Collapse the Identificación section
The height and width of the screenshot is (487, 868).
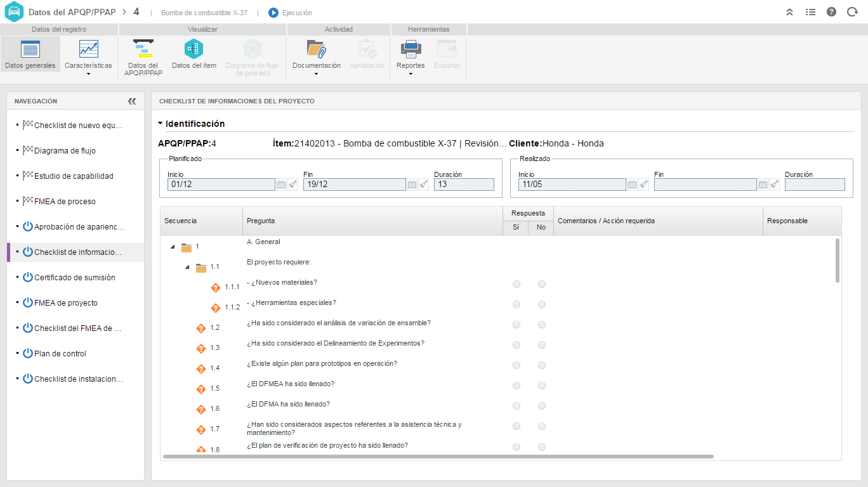161,124
